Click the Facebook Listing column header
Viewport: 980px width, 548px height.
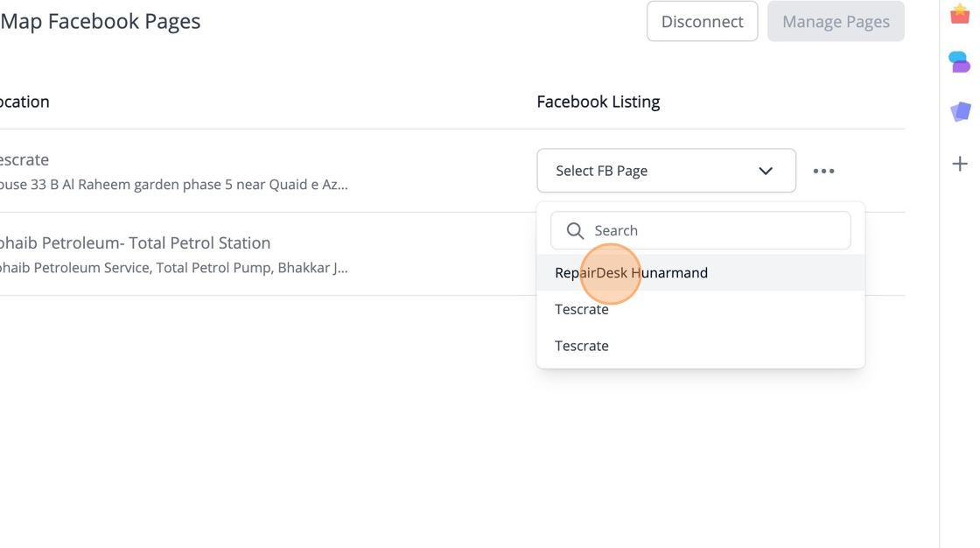click(x=598, y=102)
